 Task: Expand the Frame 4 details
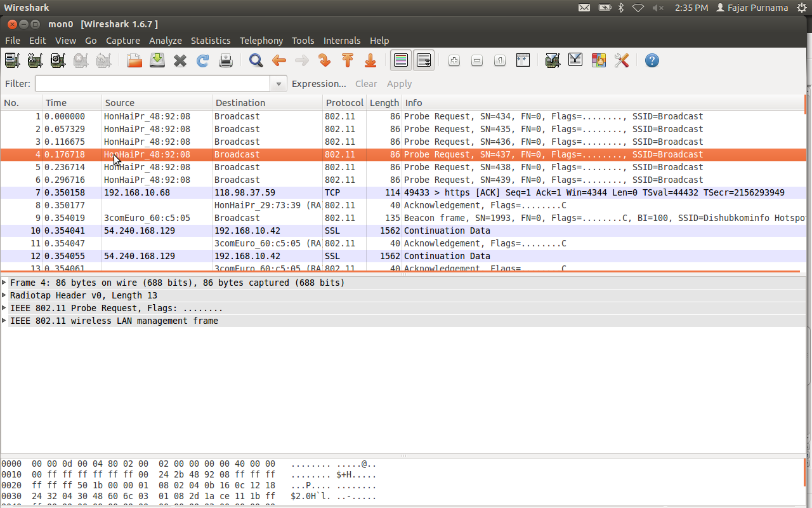pyautogui.click(x=4, y=283)
